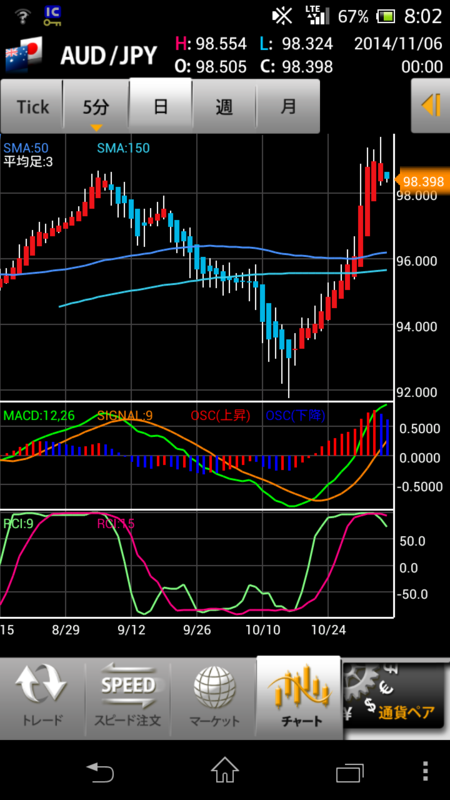The width and height of the screenshot is (450, 800).
Task: Tap the muted vibrate status icon
Action: click(282, 16)
